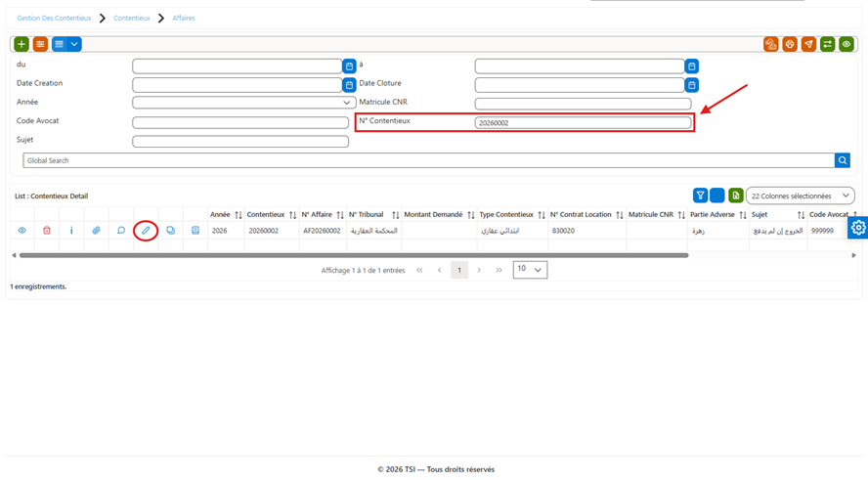Click the orange printer icon

[x=790, y=44]
